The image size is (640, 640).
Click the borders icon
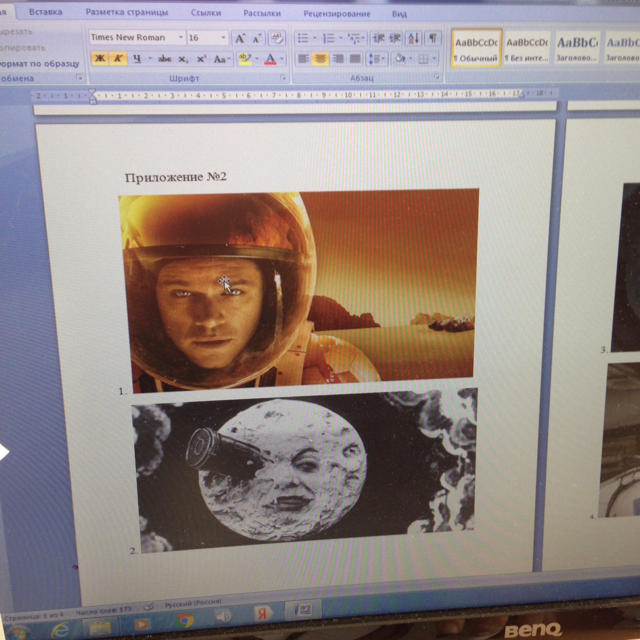coord(424,60)
